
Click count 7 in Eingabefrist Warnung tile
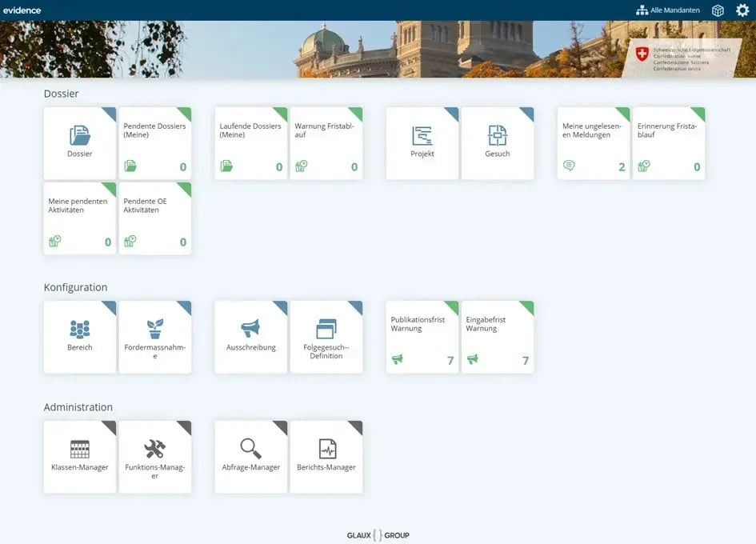(526, 361)
